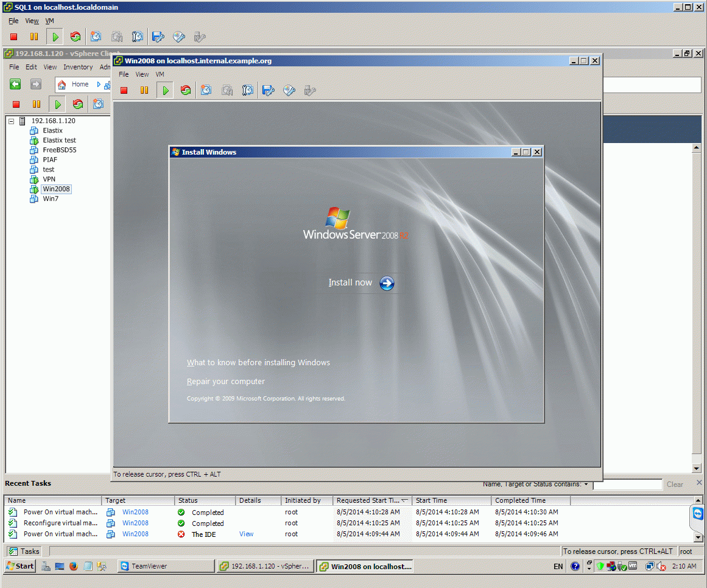This screenshot has width=707, height=588.
Task: Open View menu in Win2008 console window
Action: coord(142,74)
